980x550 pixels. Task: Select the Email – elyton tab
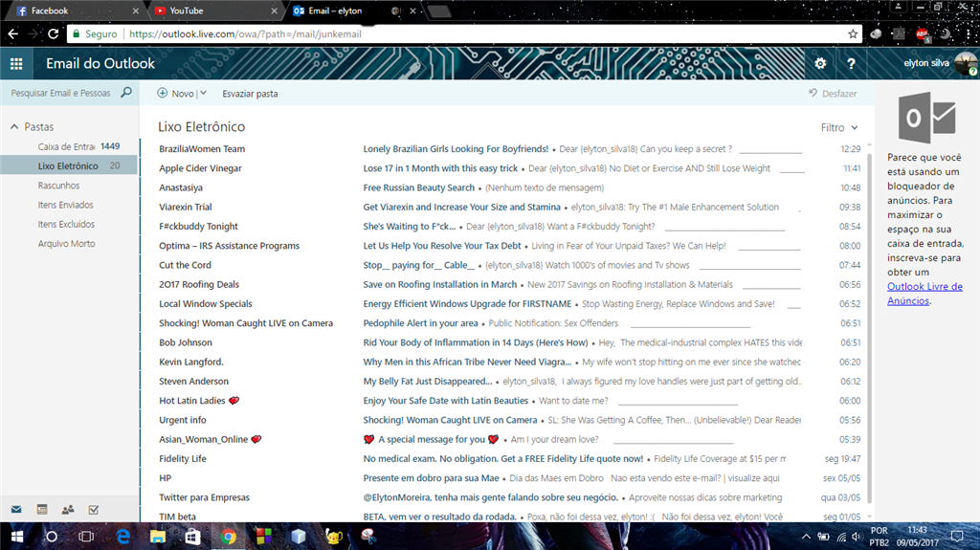(x=353, y=11)
